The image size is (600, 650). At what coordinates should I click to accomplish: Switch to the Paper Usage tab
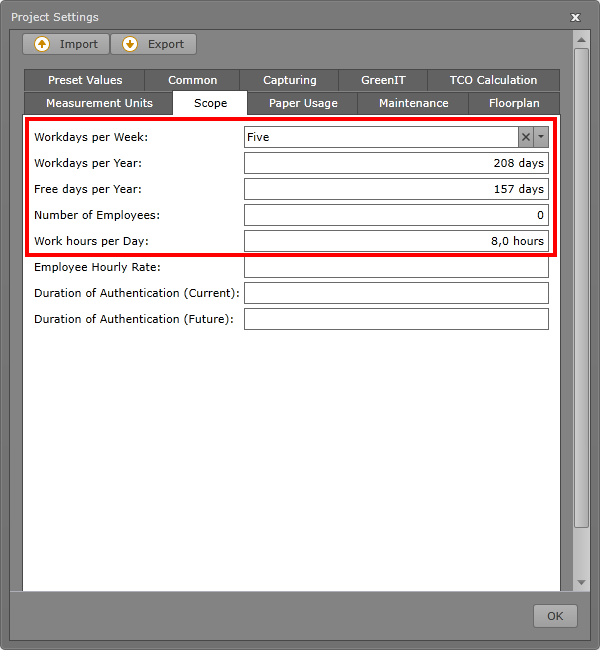coord(303,103)
